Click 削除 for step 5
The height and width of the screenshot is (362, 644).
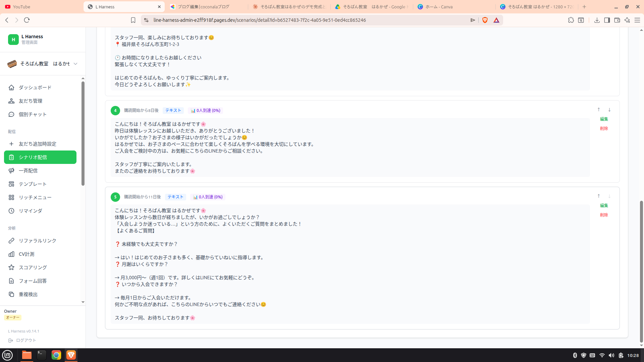pyautogui.click(x=604, y=215)
